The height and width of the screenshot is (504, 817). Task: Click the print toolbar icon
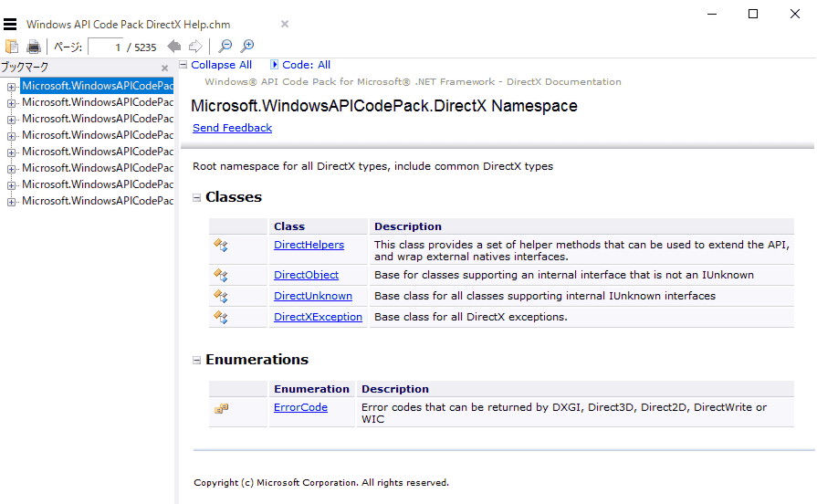tap(34, 47)
